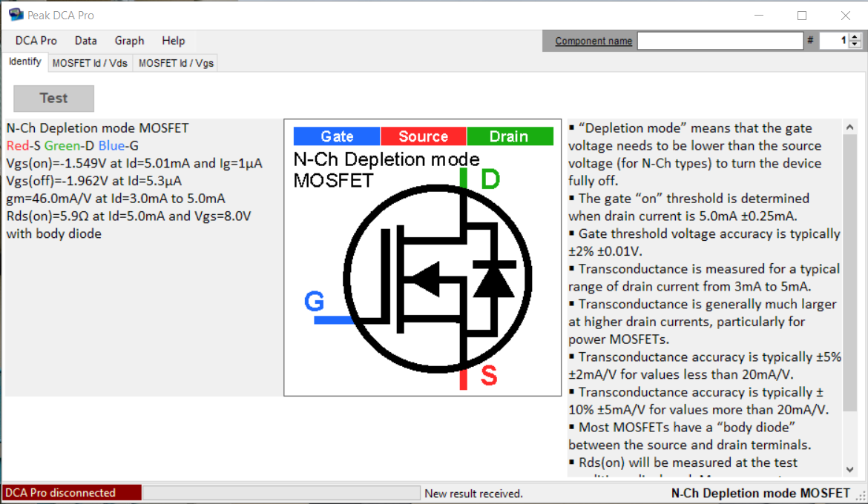
Task: Open the Help menu
Action: point(174,40)
